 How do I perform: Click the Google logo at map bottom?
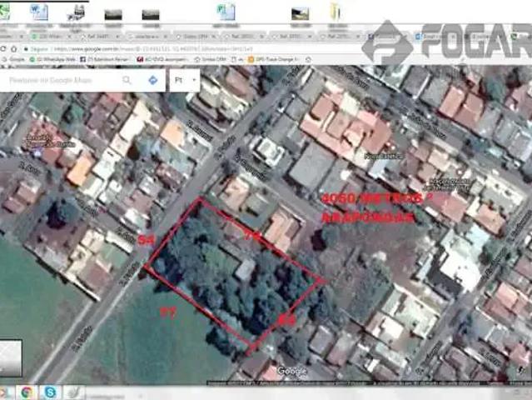click(291, 370)
